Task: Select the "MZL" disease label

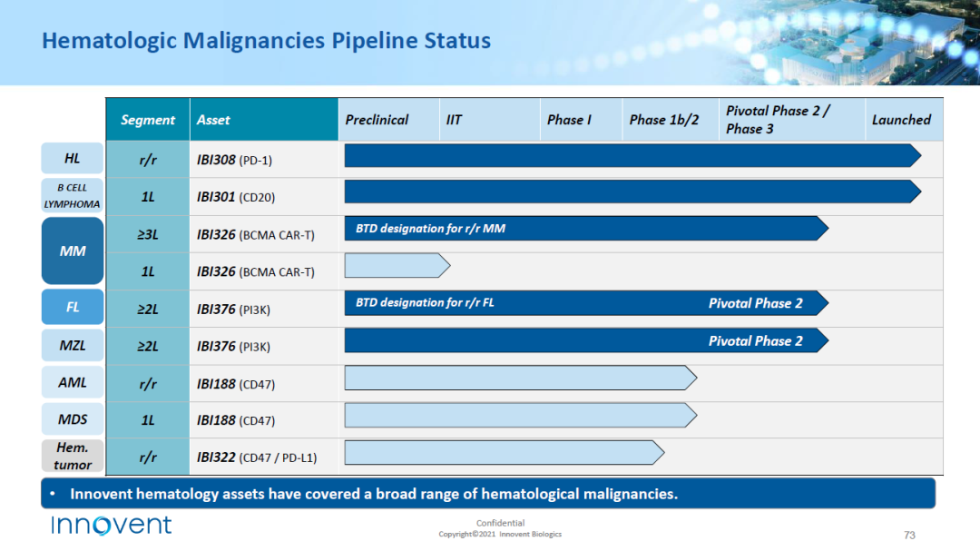Action: [x=73, y=345]
